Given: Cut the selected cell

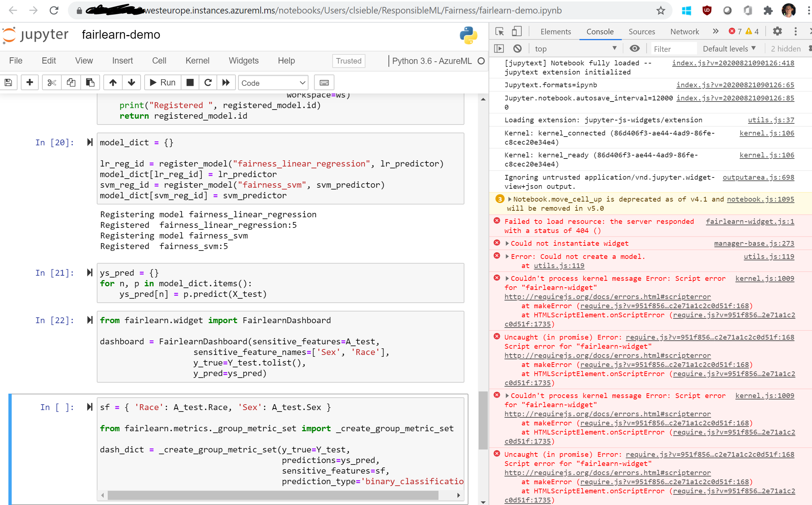Looking at the screenshot, I should pos(51,82).
